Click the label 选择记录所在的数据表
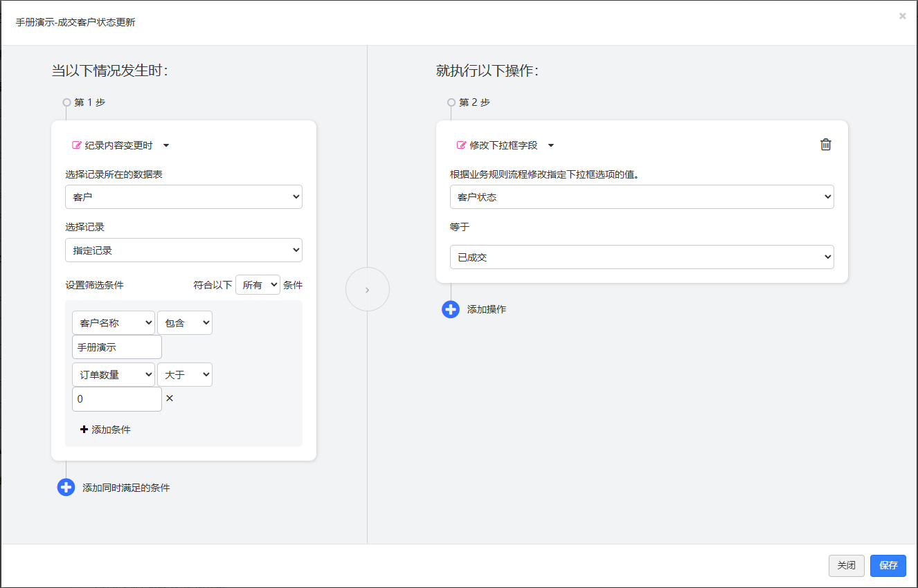 point(114,174)
